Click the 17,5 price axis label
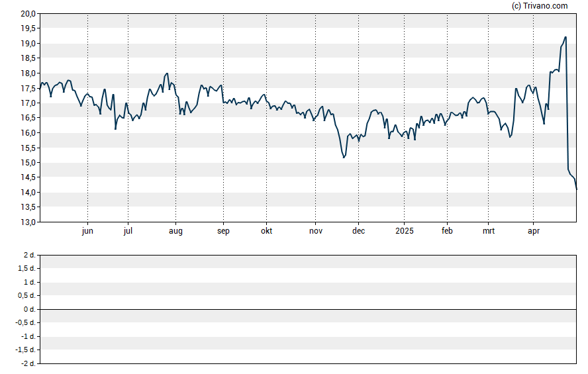The height and width of the screenshot is (374, 588). [x=28, y=89]
